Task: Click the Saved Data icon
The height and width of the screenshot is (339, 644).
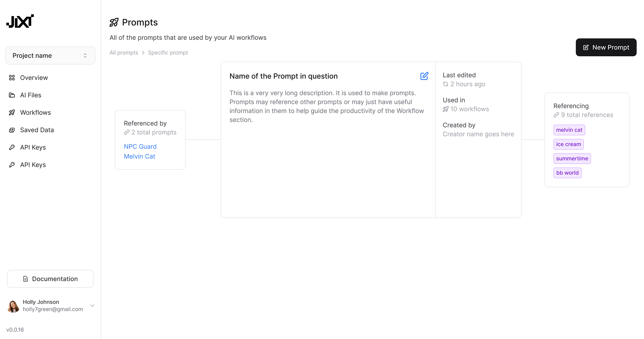Action: pyautogui.click(x=12, y=130)
